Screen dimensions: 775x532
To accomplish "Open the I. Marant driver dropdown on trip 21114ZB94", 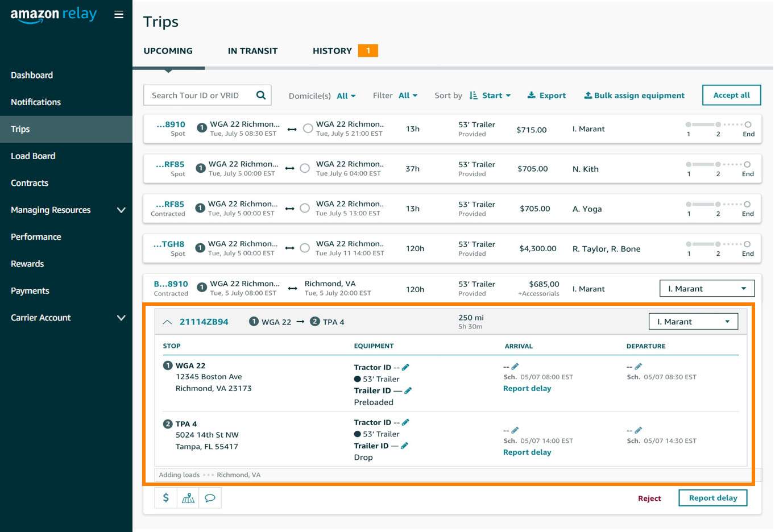I will pyautogui.click(x=693, y=321).
